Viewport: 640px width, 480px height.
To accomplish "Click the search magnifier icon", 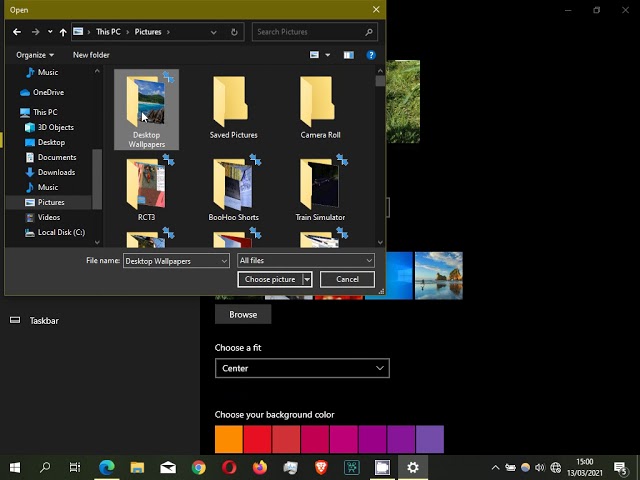I will (369, 32).
